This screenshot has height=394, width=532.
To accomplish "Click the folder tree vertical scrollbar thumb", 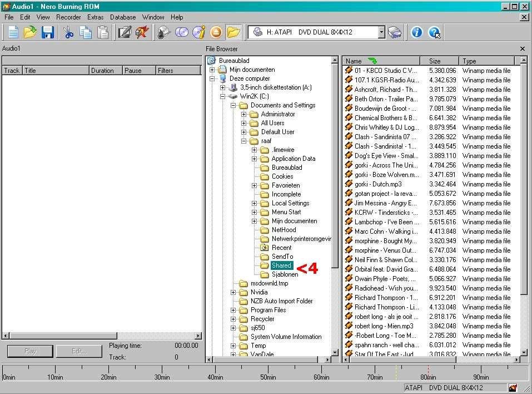I will [335, 166].
